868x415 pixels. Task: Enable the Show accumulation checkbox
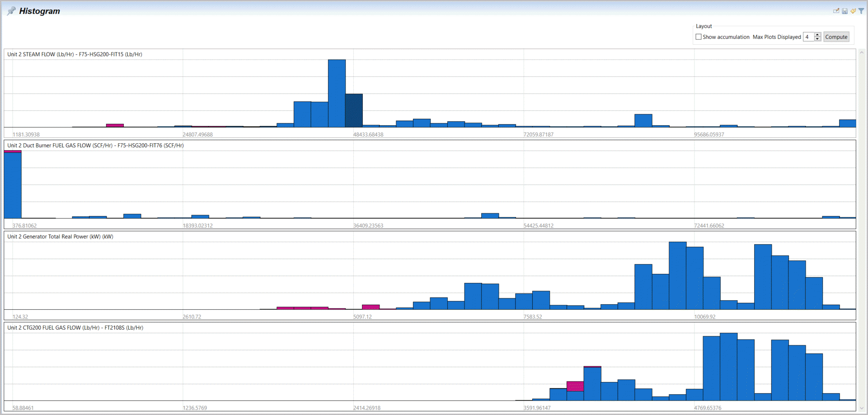(x=699, y=37)
